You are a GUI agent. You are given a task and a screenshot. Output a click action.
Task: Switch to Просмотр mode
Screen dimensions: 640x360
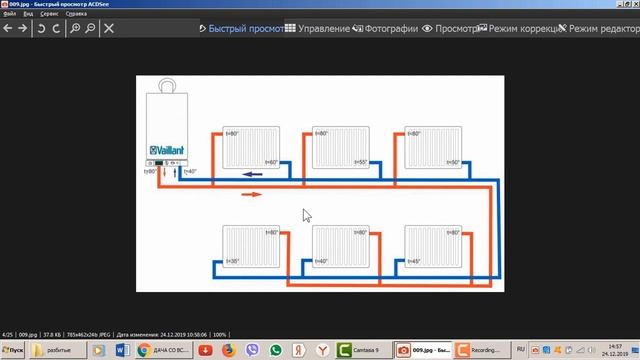449,29
